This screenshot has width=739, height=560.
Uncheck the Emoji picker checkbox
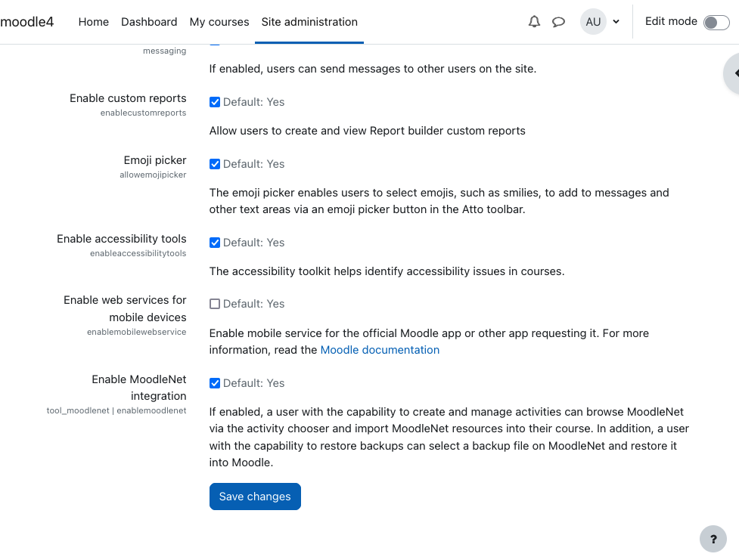215,164
